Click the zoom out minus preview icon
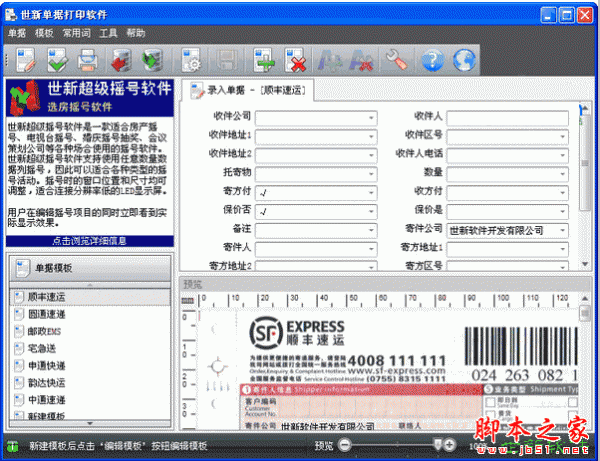Image resolution: width=600 pixels, height=461 pixels. tap(345, 445)
